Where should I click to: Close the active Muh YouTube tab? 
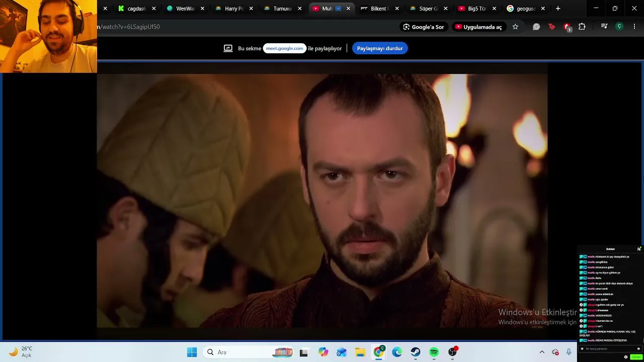[348, 9]
